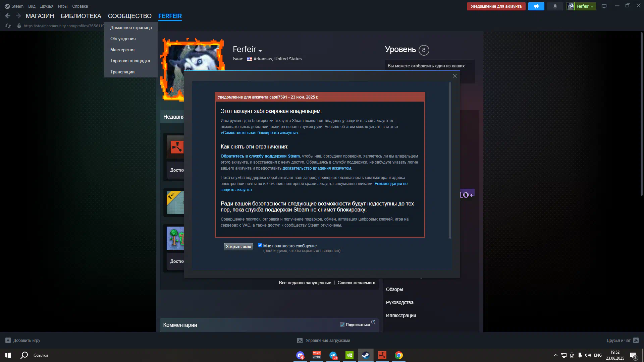This screenshot has height=362, width=644.
Task: Click the dialog's vertical scrollbar
Action: click(x=450, y=161)
